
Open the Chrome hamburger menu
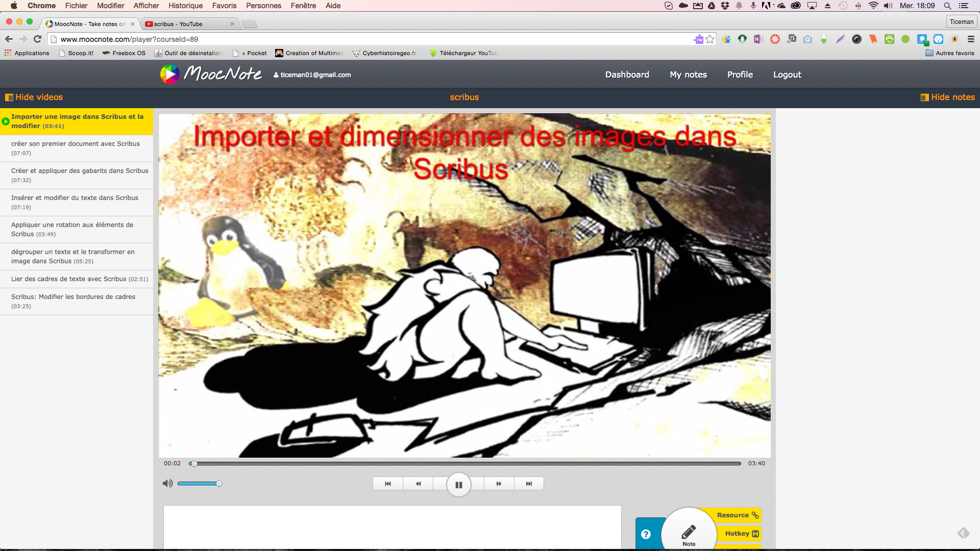[971, 39]
